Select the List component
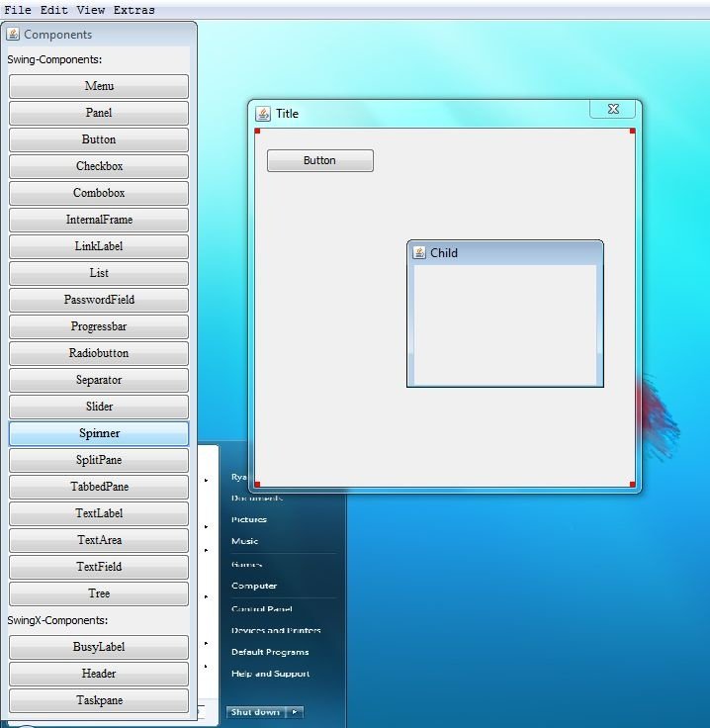This screenshot has width=710, height=728. 99,273
